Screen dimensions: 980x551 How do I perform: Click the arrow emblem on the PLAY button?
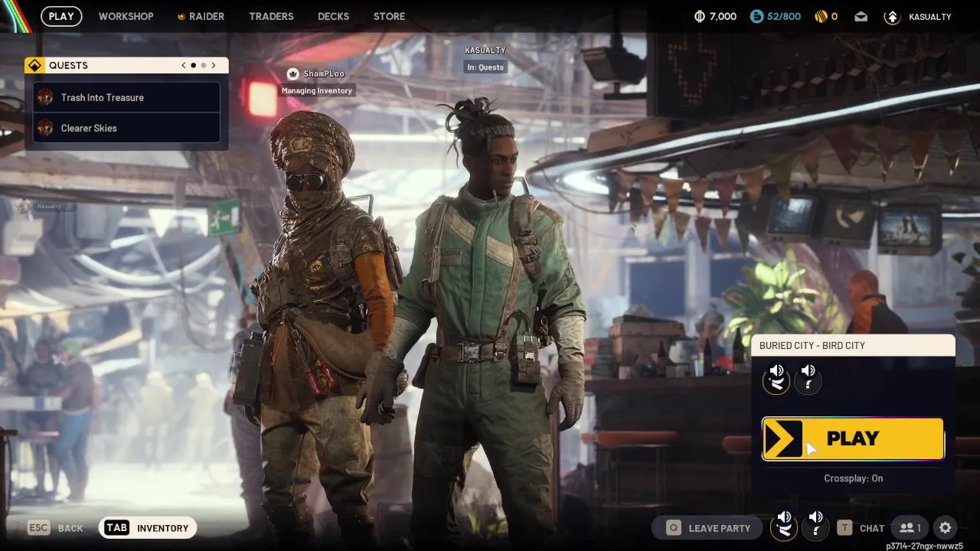pos(783,439)
